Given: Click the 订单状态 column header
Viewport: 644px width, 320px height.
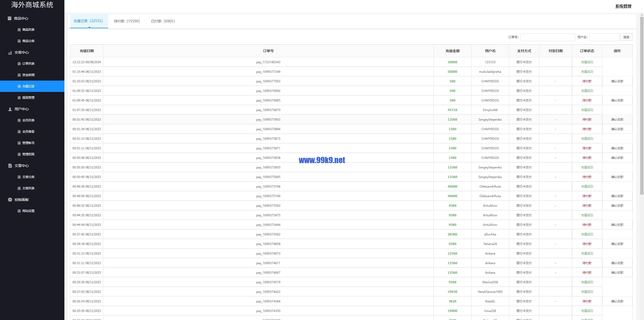Looking at the screenshot, I should [x=587, y=51].
